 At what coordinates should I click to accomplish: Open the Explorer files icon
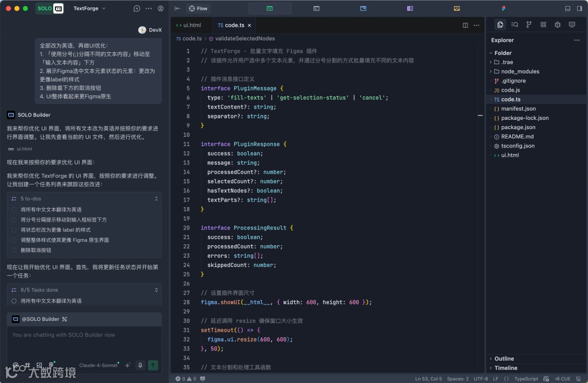pyautogui.click(x=500, y=25)
